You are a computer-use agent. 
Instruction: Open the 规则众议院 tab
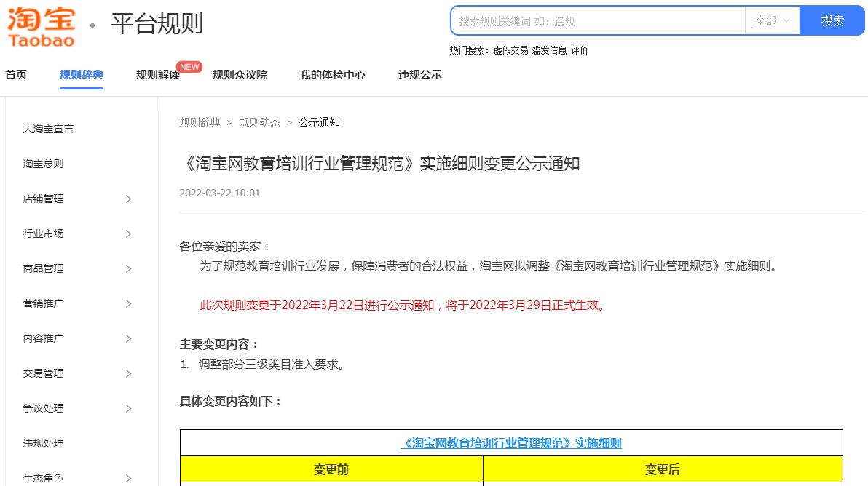point(240,75)
